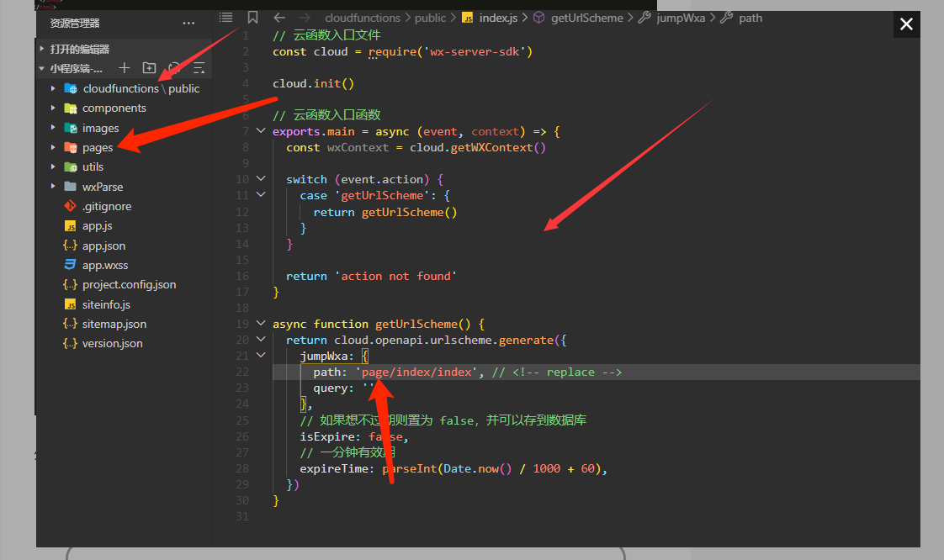Close the image preview with the X button
Image resolution: width=944 pixels, height=560 pixels.
[x=906, y=24]
